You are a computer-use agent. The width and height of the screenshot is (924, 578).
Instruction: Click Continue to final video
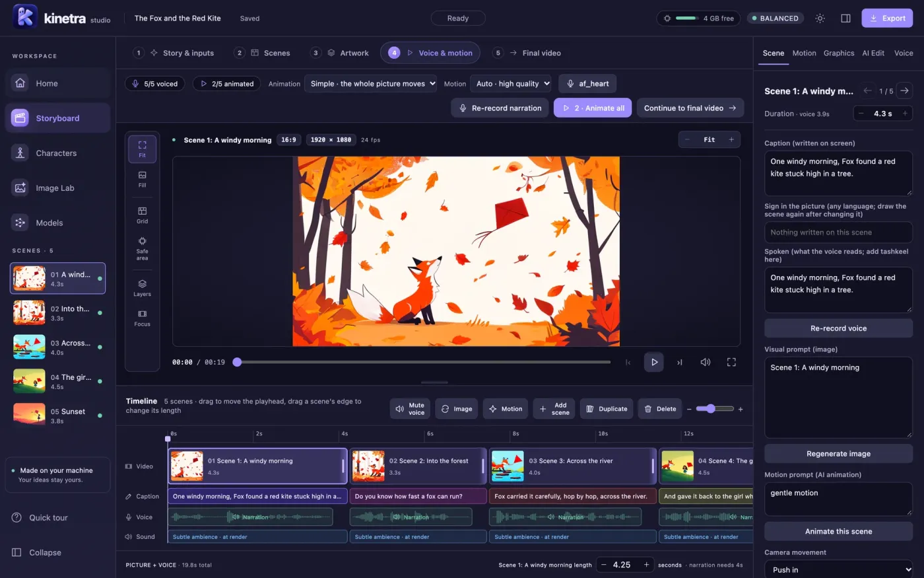click(x=690, y=108)
